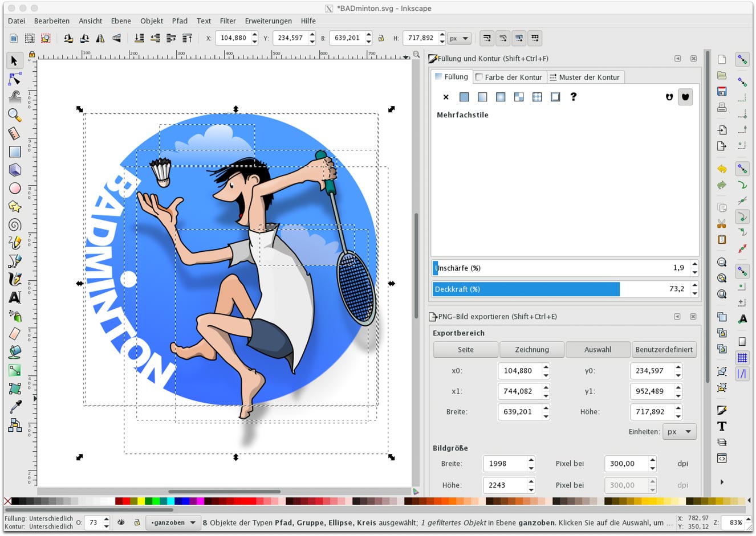Select the Text tool in toolbox

click(x=15, y=297)
